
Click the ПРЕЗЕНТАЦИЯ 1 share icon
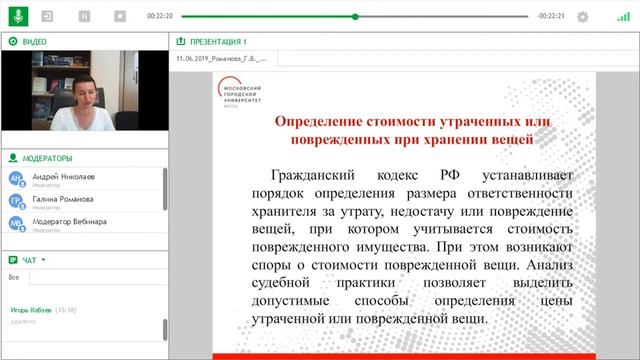pyautogui.click(x=180, y=41)
